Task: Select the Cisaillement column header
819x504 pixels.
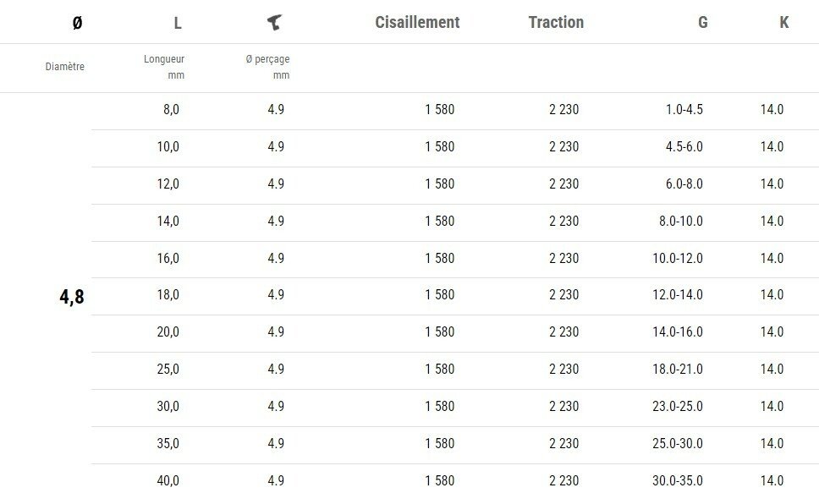Action: tap(417, 23)
